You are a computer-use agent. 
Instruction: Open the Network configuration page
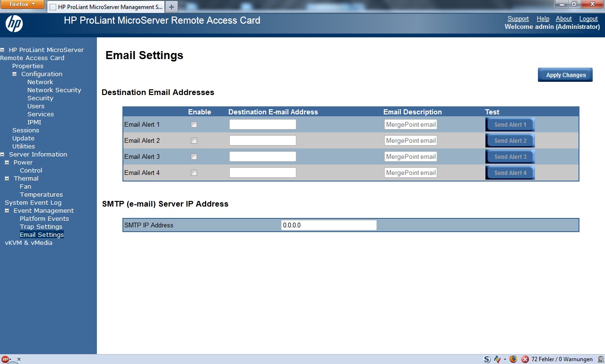(x=40, y=82)
